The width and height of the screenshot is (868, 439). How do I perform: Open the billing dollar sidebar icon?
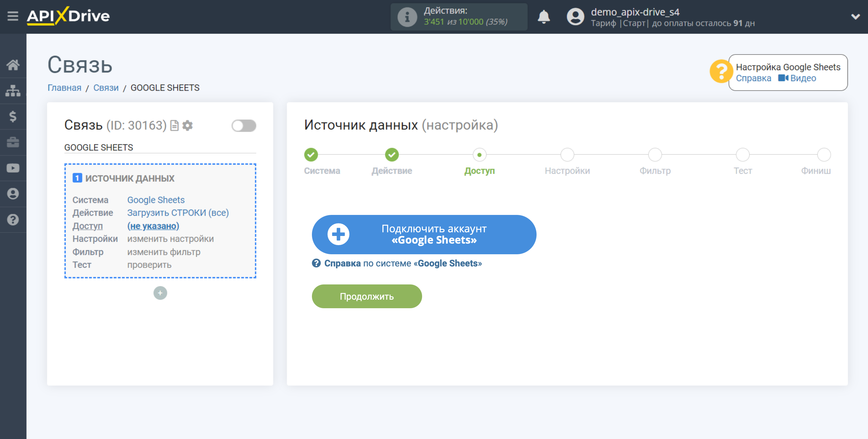tap(13, 116)
